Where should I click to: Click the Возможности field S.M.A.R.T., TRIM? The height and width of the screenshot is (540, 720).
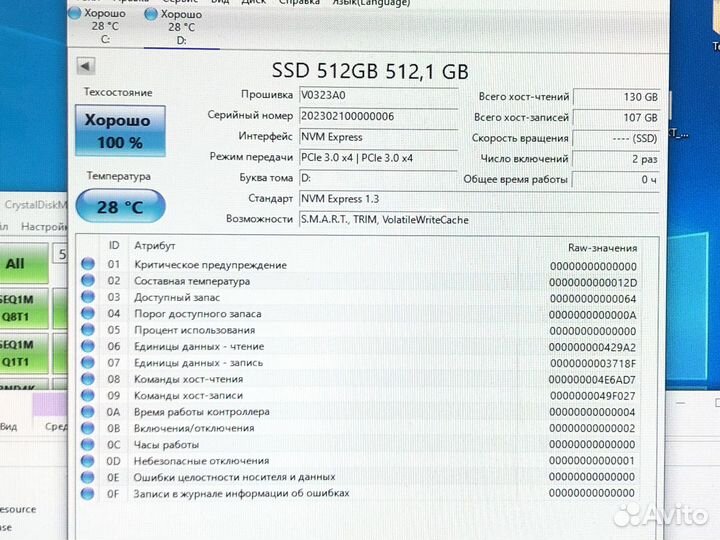(x=479, y=219)
